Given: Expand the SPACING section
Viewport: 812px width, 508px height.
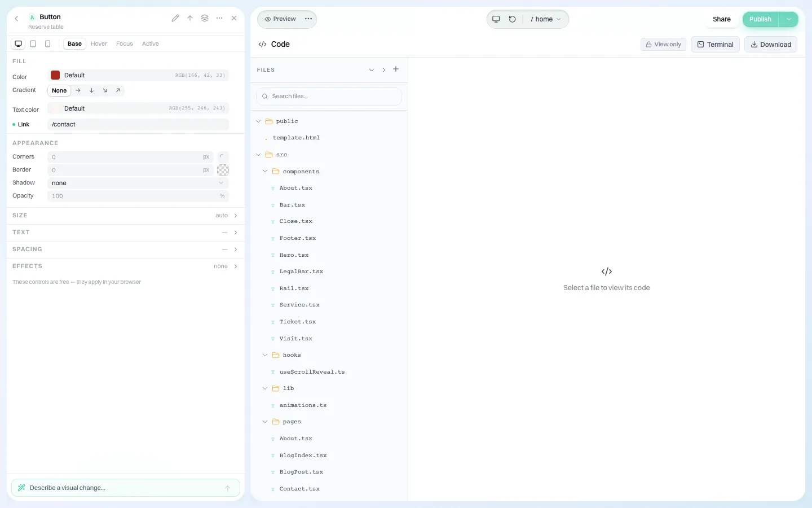Looking at the screenshot, I should 125,249.
